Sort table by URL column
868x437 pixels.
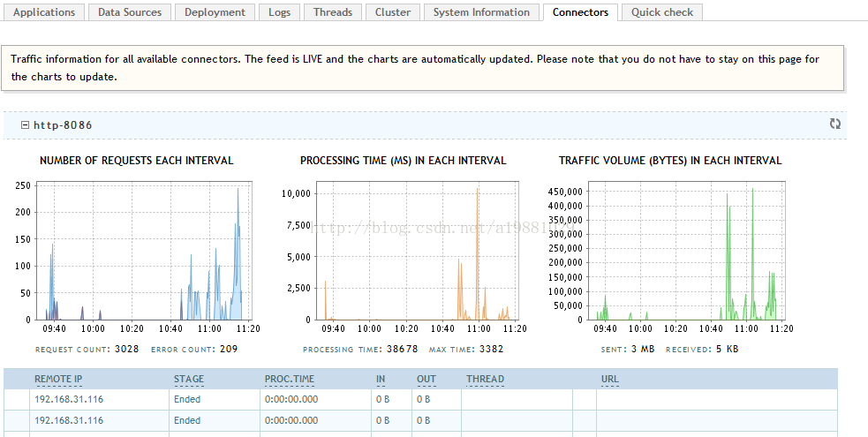[x=610, y=379]
